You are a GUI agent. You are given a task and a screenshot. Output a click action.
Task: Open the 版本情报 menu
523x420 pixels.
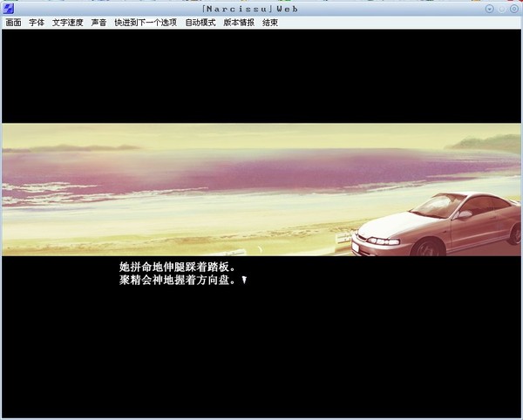pyautogui.click(x=239, y=23)
